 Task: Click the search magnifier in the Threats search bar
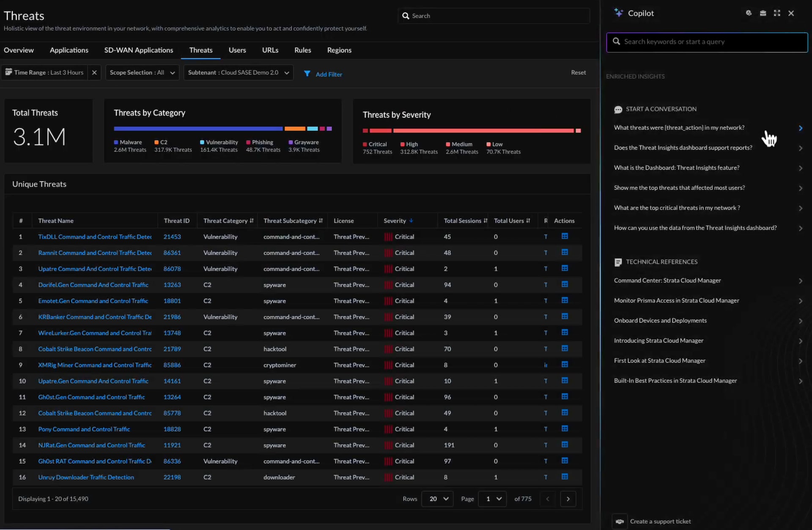pyautogui.click(x=406, y=16)
